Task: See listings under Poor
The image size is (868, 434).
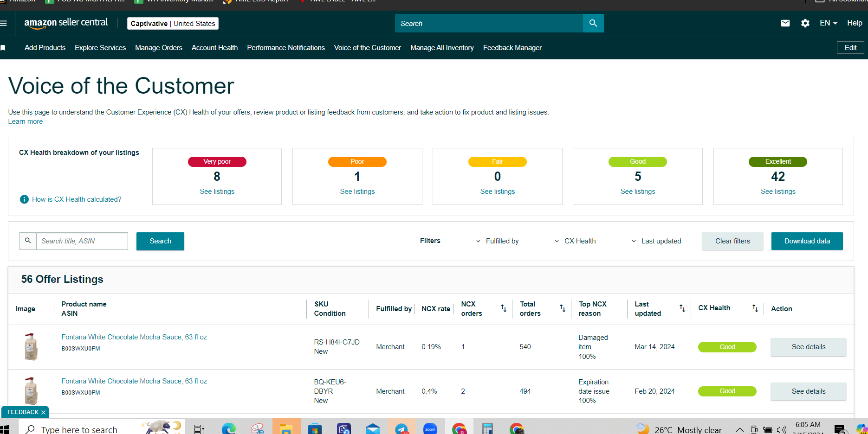Action: point(357,191)
